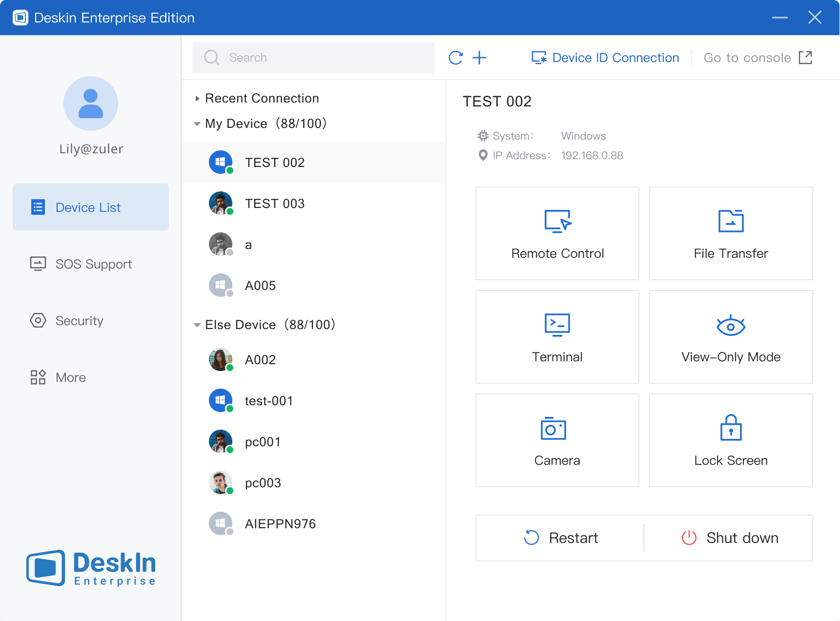
Task: Go to console
Action: point(758,58)
